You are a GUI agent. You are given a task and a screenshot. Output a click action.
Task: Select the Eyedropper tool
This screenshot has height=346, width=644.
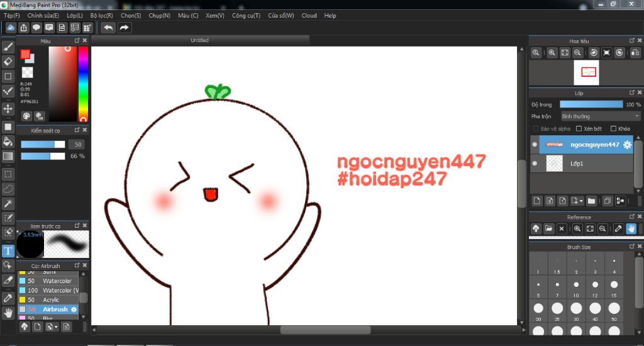pos(8,298)
